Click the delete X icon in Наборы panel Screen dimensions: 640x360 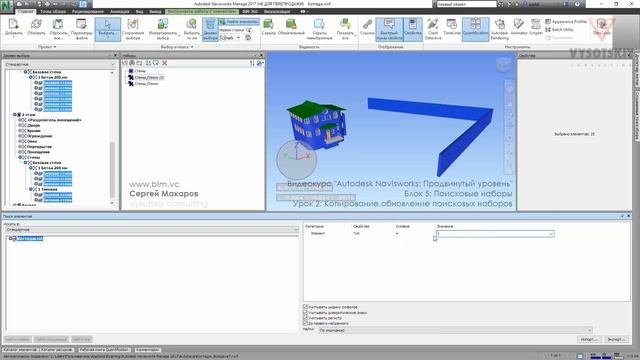tap(164, 63)
